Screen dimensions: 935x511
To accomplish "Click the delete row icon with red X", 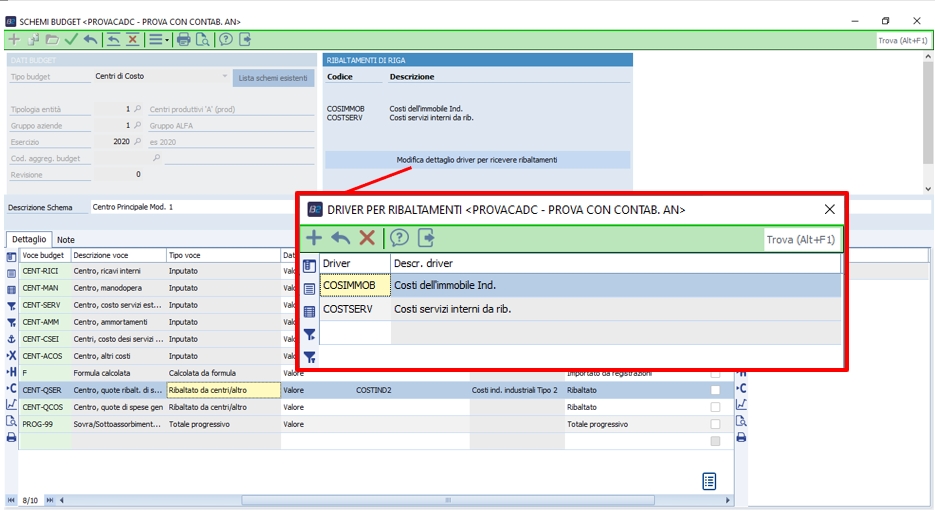I will coord(132,40).
